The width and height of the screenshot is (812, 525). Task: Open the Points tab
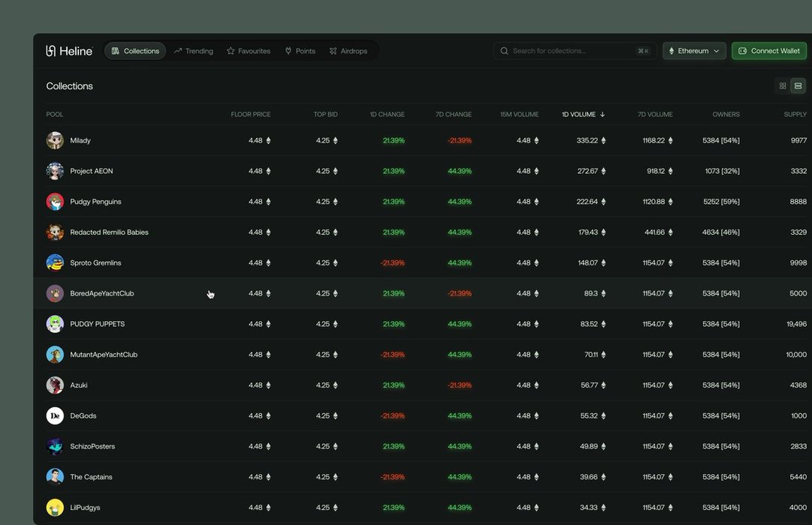[x=299, y=51]
